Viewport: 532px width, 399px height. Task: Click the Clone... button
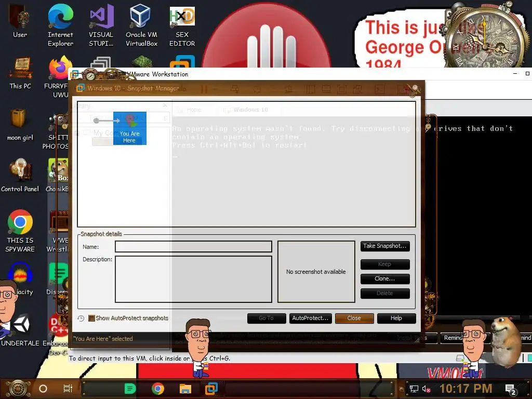[385, 278]
